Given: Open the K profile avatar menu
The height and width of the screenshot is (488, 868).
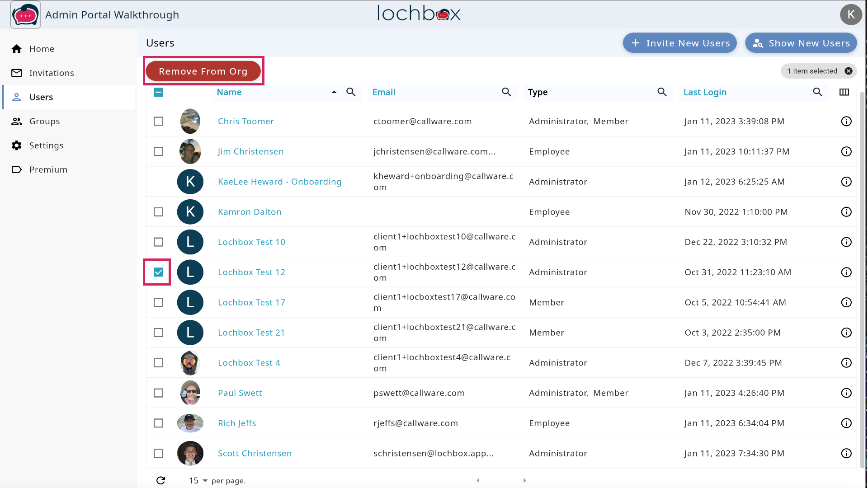Looking at the screenshot, I should (x=851, y=14).
